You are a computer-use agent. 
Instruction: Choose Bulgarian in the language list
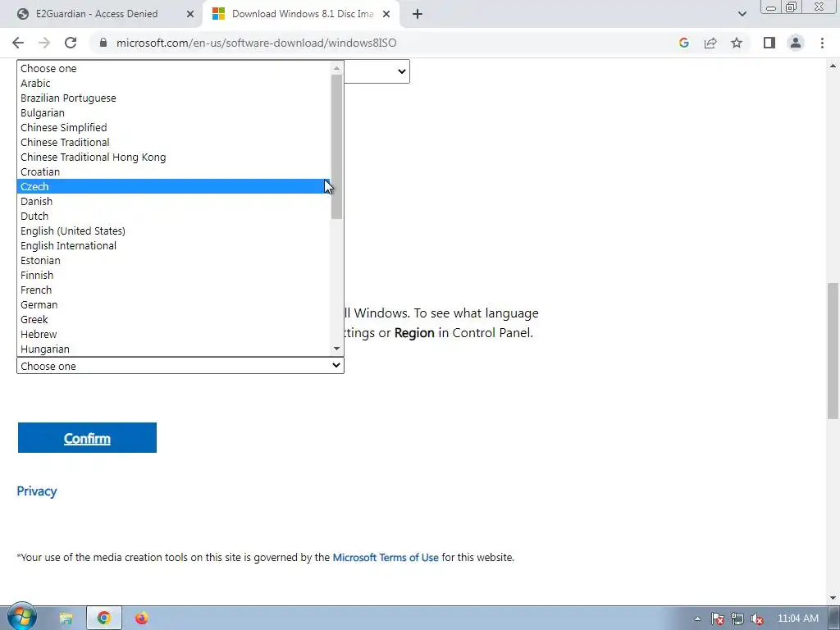click(174, 112)
